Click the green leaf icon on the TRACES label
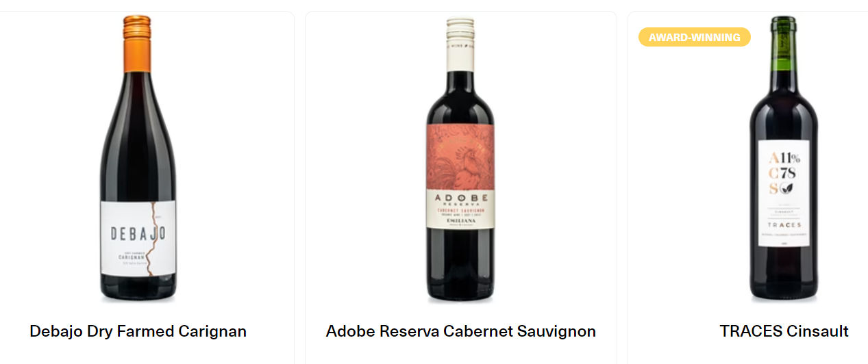 [793, 187]
